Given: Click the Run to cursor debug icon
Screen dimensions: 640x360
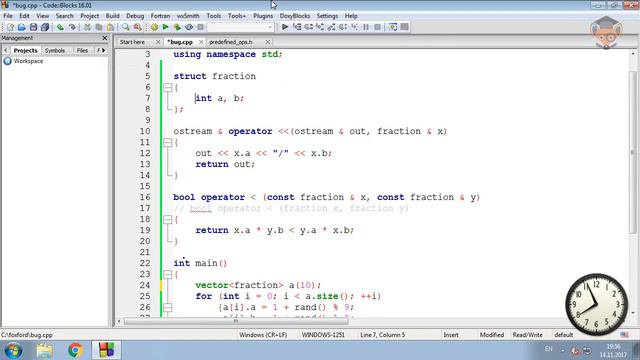Looking at the screenshot, I should (x=297, y=27).
